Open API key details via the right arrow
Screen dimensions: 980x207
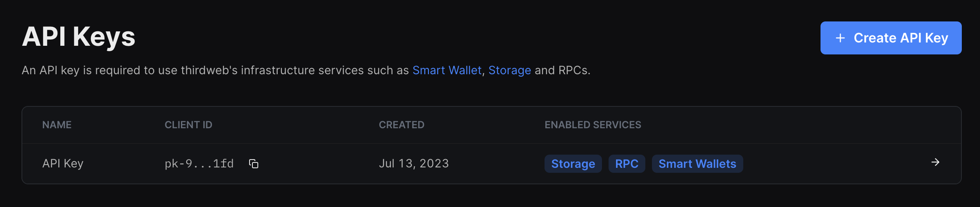935,162
